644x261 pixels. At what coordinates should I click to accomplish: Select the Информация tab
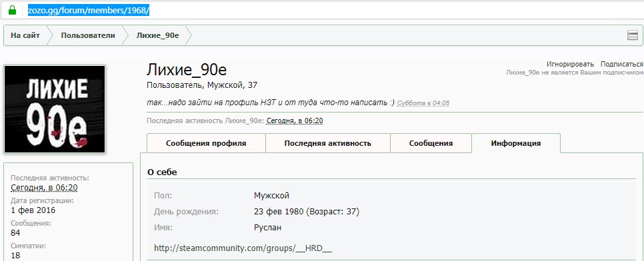(516, 143)
